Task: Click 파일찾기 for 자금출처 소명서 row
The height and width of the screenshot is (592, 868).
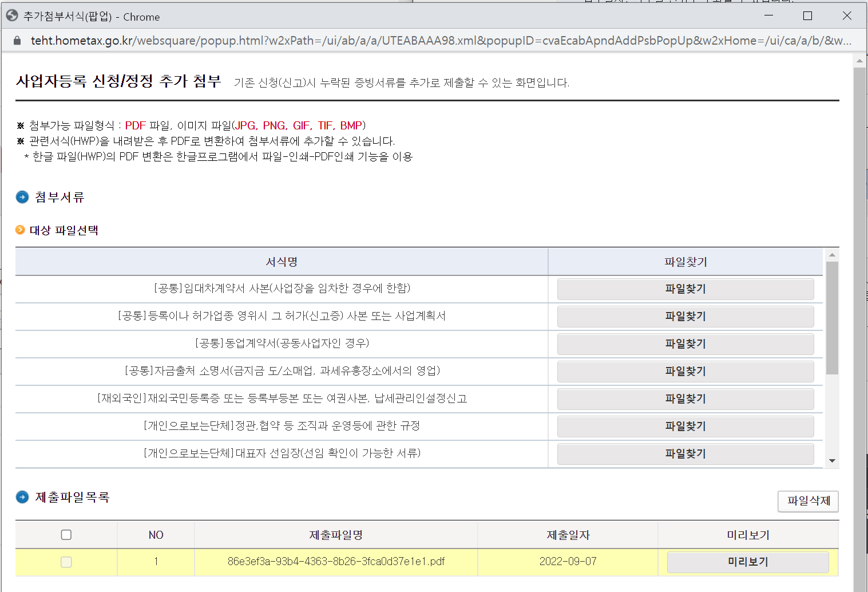Action: click(x=685, y=372)
